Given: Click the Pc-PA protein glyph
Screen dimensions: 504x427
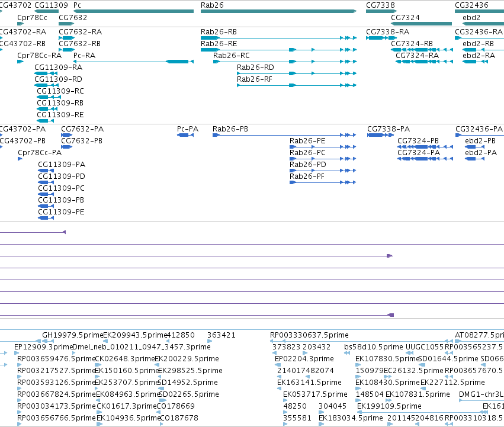Looking at the screenshot, I should click(x=185, y=135).
